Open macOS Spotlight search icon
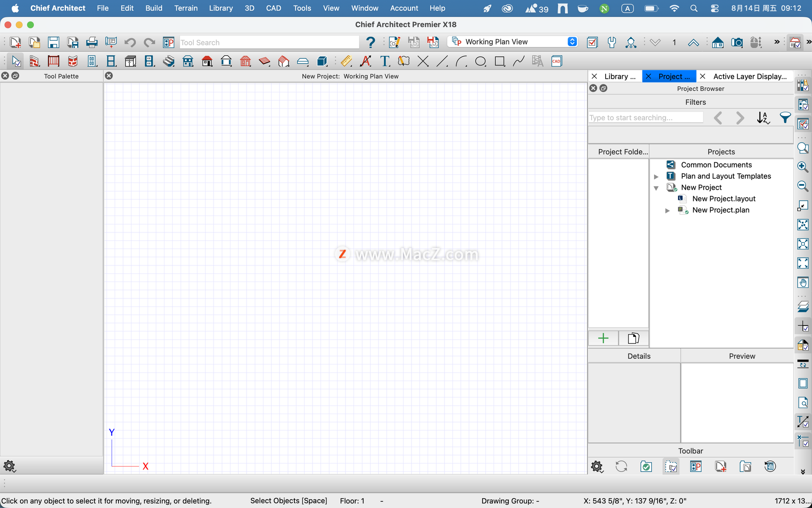The height and width of the screenshot is (508, 812). [x=694, y=8]
